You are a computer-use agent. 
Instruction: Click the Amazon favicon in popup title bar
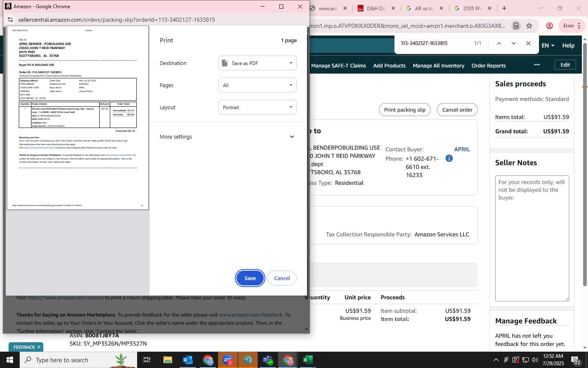[8, 6]
